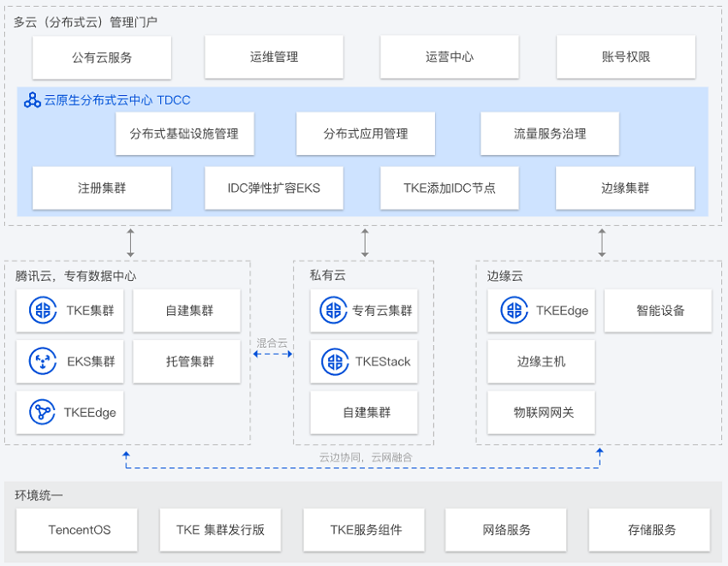Select the 托管集群 box
This screenshot has height=566, width=728.
pos(187,361)
